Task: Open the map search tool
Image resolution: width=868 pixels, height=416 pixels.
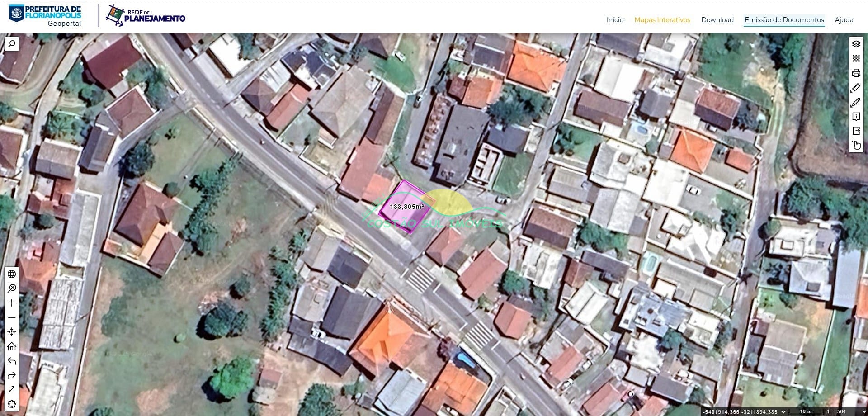Action: point(12,44)
